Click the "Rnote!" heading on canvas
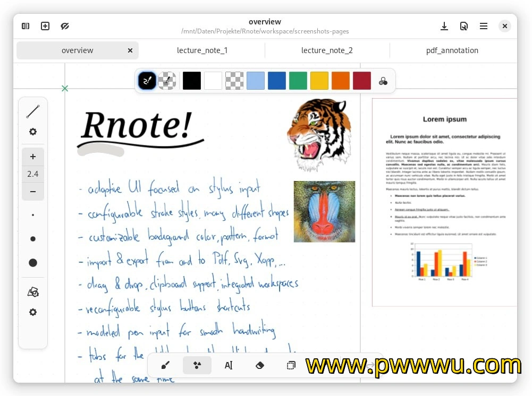Image resolution: width=532 pixels, height=396 pixels. tap(137, 125)
